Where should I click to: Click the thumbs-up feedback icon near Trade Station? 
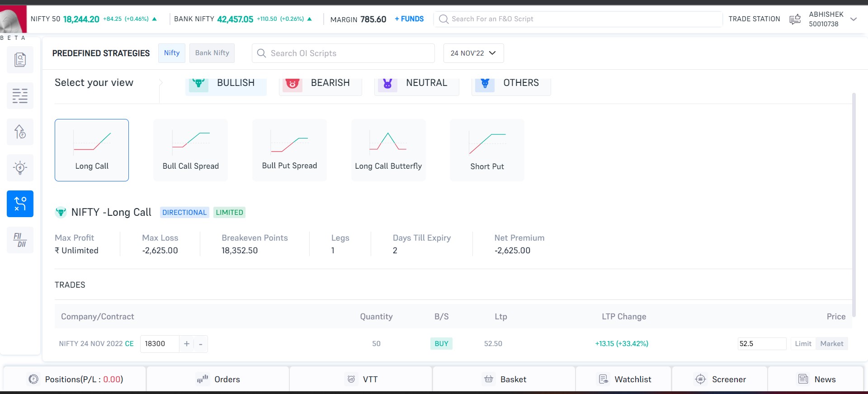coord(795,19)
